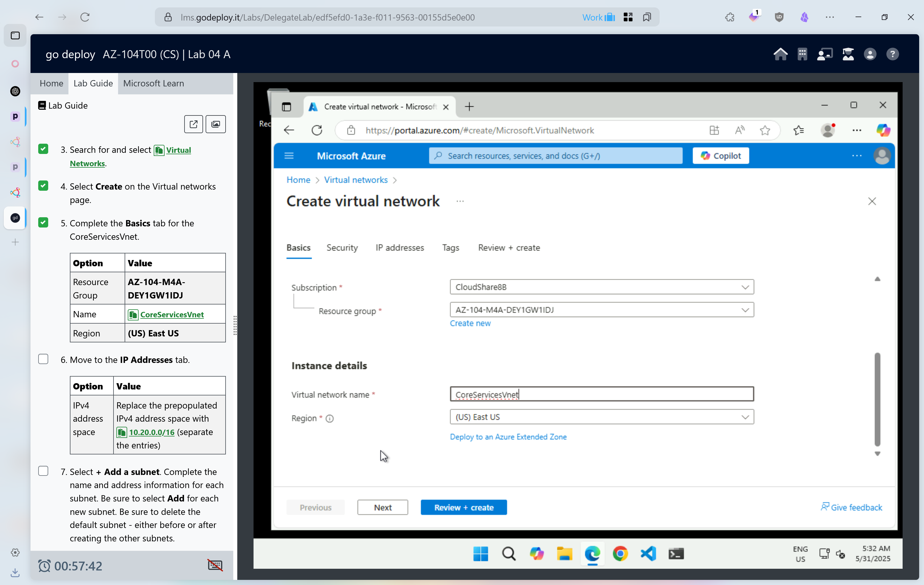
Task: Check step 7 Add a subnet checkbox
Action: pyautogui.click(x=43, y=471)
